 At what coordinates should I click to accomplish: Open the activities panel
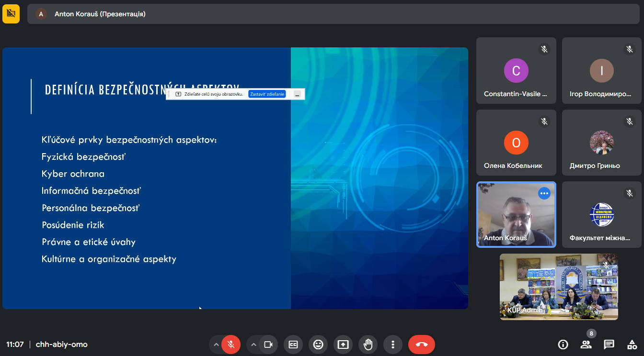pyautogui.click(x=632, y=345)
